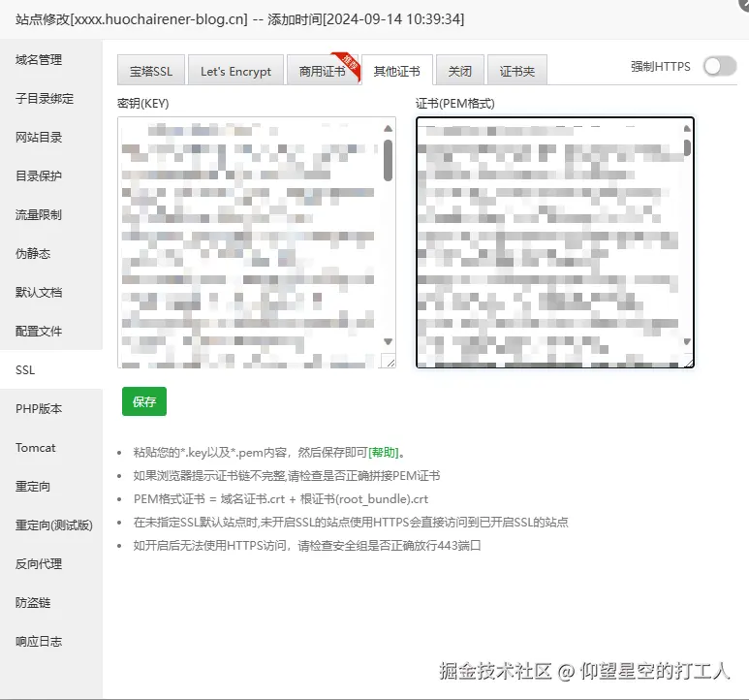Click the hint about 放行443端口
The height and width of the screenshot is (700, 749).
(307, 545)
